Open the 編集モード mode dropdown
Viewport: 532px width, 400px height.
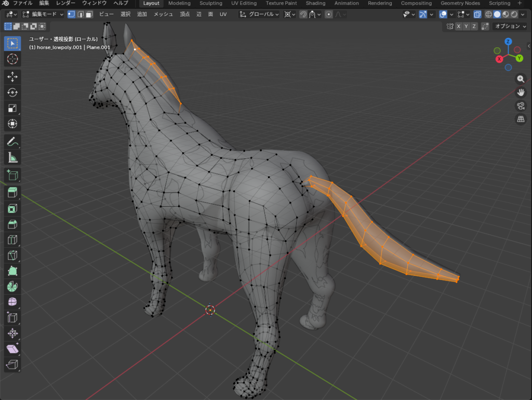[x=44, y=14]
